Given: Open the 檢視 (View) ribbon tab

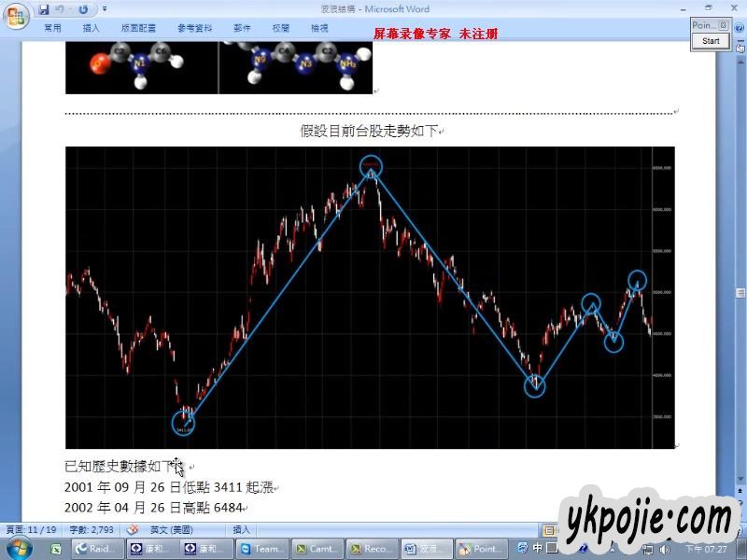Looking at the screenshot, I should (319, 29).
